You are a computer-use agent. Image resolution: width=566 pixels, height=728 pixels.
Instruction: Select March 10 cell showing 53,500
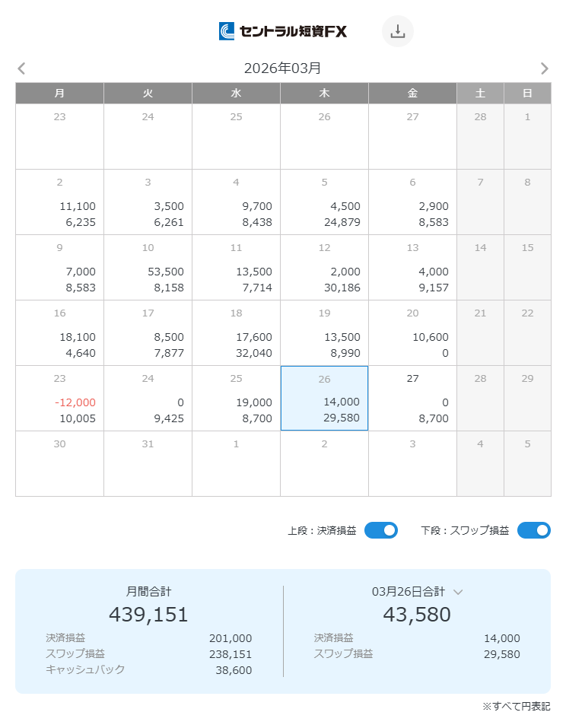click(x=148, y=268)
